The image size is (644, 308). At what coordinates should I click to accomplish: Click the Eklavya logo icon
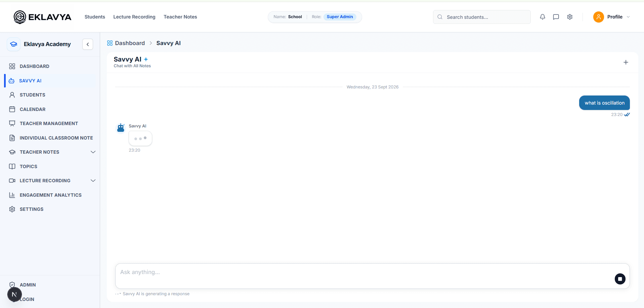coord(20,17)
